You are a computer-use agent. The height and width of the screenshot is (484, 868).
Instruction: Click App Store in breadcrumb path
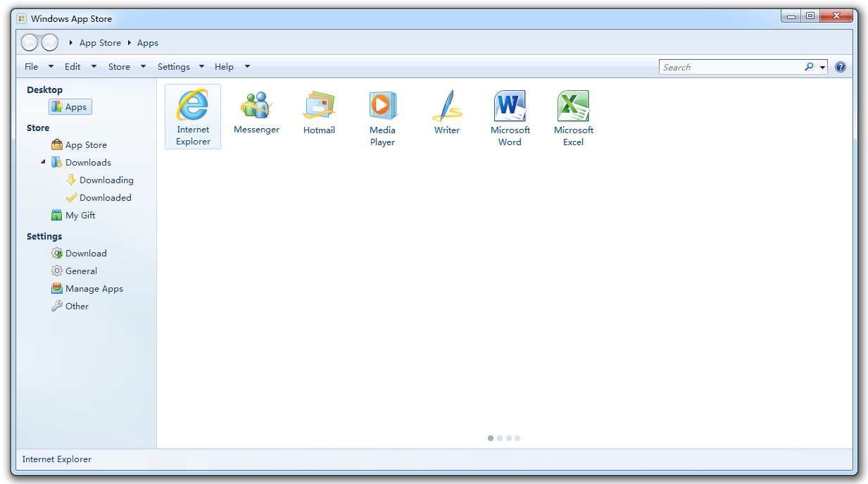click(x=100, y=42)
